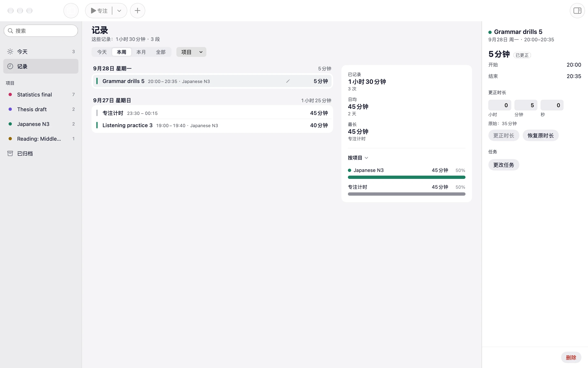Click the 恢复原时长 button
The image size is (588, 368).
[x=541, y=136]
